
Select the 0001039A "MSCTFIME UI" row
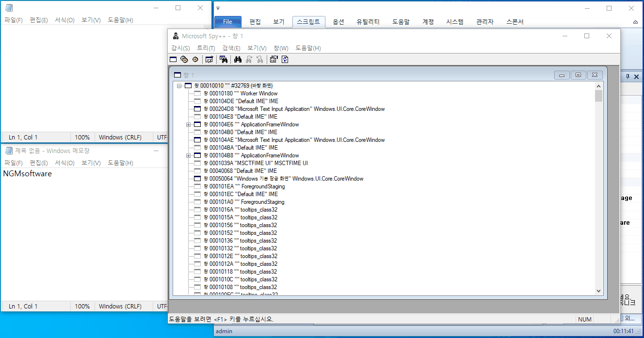256,163
